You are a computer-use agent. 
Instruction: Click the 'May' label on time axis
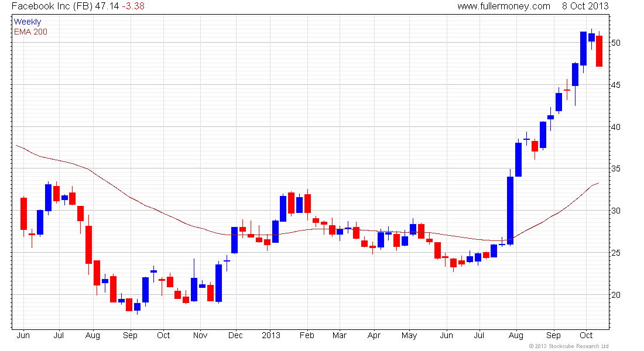[409, 336]
